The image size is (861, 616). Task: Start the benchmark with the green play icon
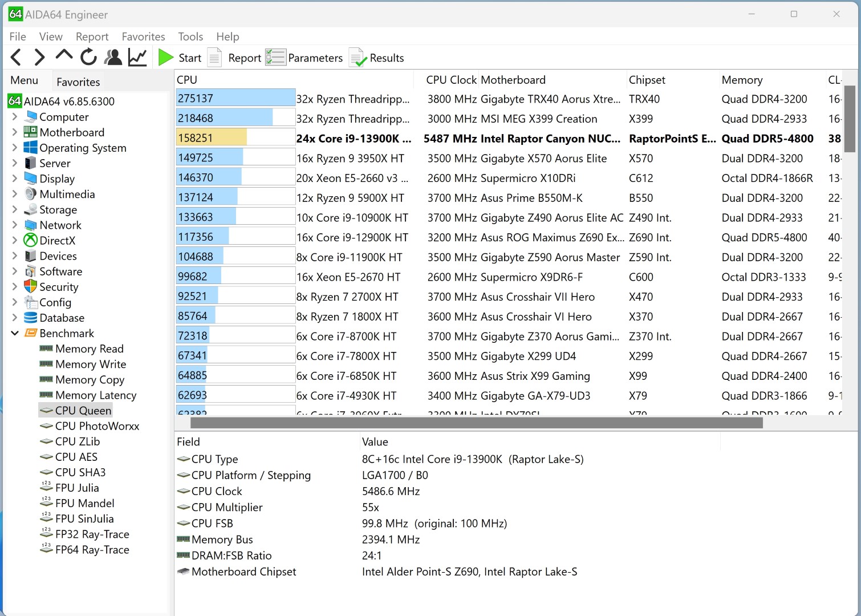click(166, 58)
